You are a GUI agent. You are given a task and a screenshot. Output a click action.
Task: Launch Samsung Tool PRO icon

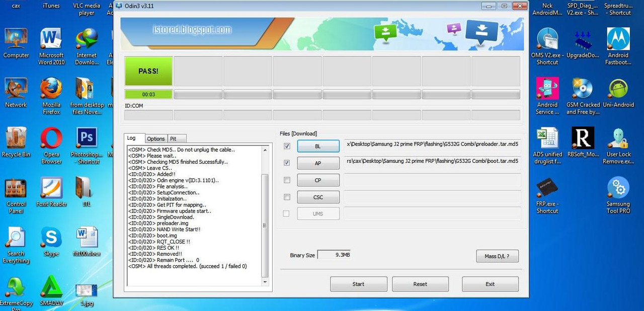coord(618,195)
